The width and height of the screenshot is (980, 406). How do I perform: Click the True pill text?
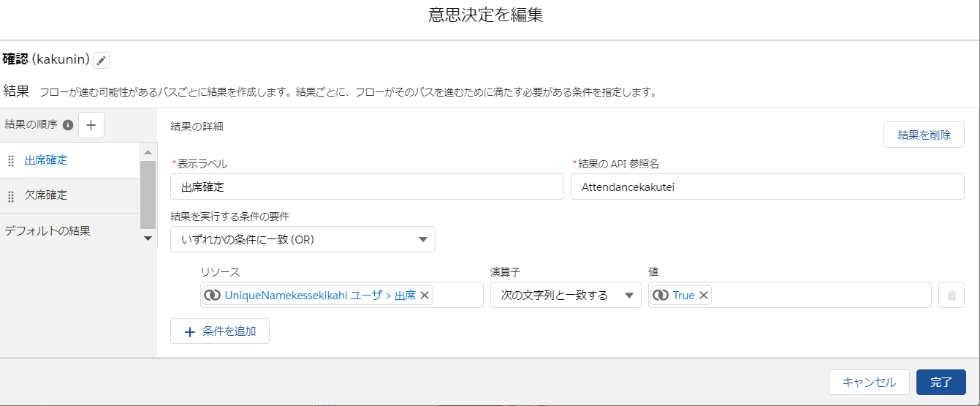683,296
